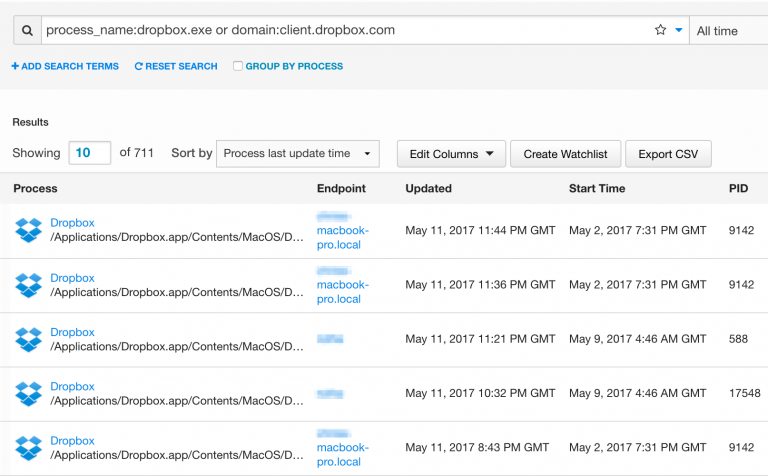Viewport: 768px width, 476px height.
Task: Click the Create Watchlist button
Action: (566, 154)
